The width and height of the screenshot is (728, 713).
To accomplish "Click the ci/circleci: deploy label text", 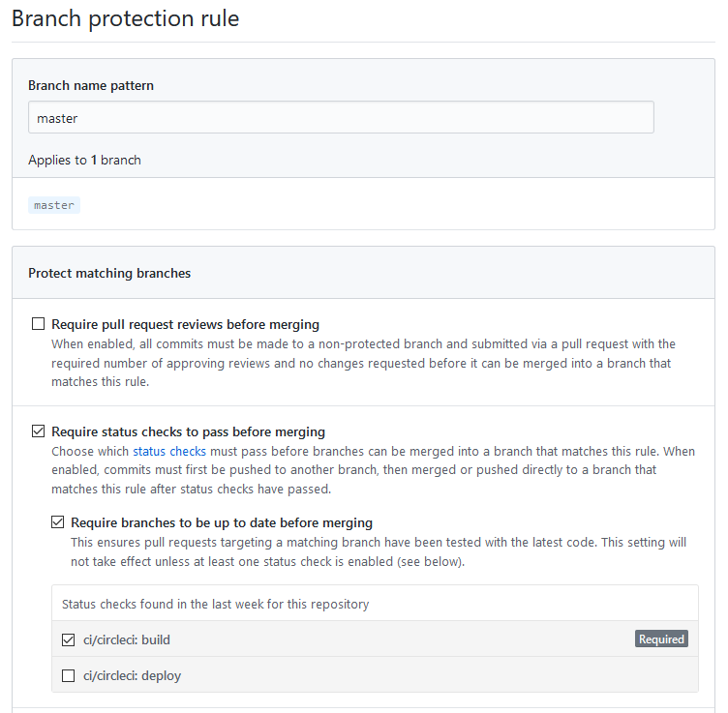I will coord(133,676).
